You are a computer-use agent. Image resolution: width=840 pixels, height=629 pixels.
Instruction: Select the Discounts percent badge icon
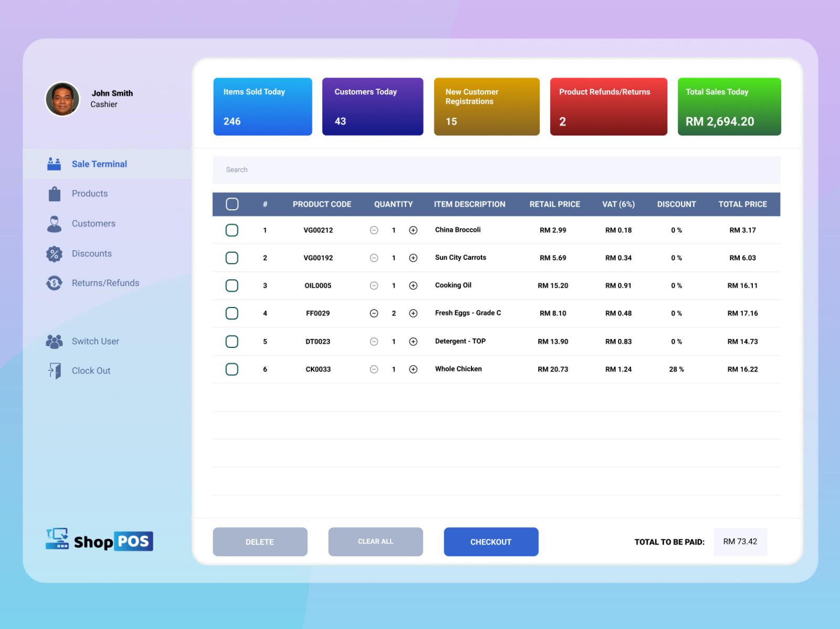[54, 253]
